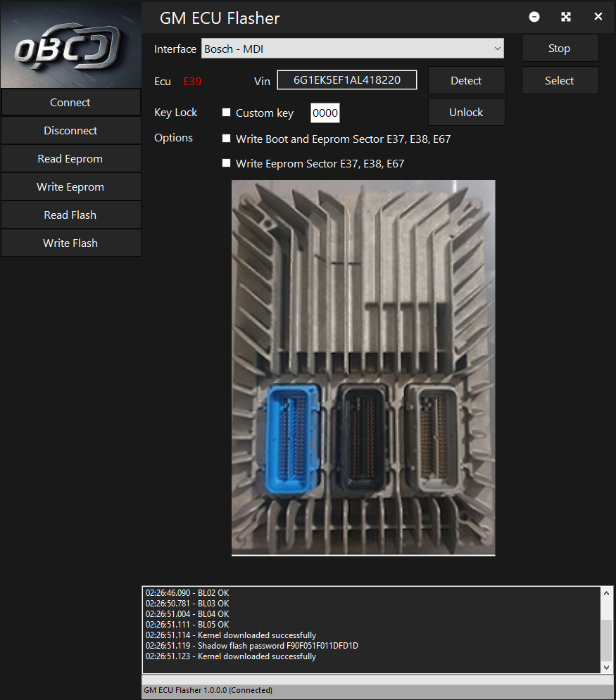Choose Write Eeprom in the sidebar
616x700 pixels.
(x=70, y=186)
